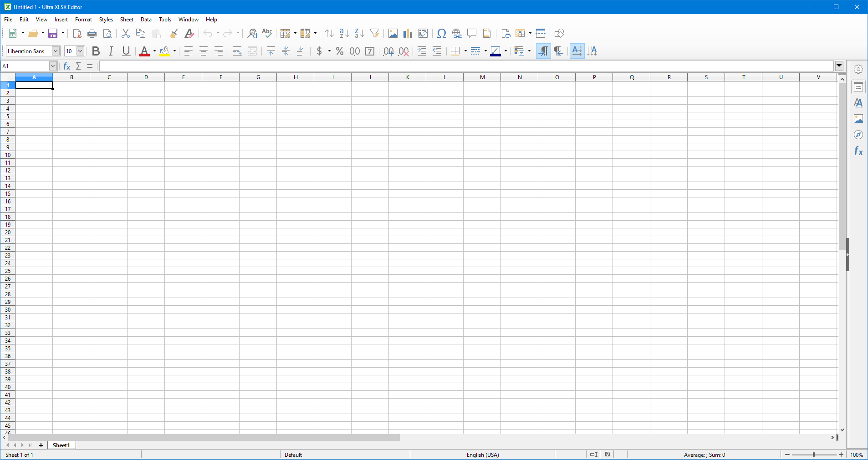
Task: Open the Background Color dropdown arrow
Action: (x=174, y=51)
